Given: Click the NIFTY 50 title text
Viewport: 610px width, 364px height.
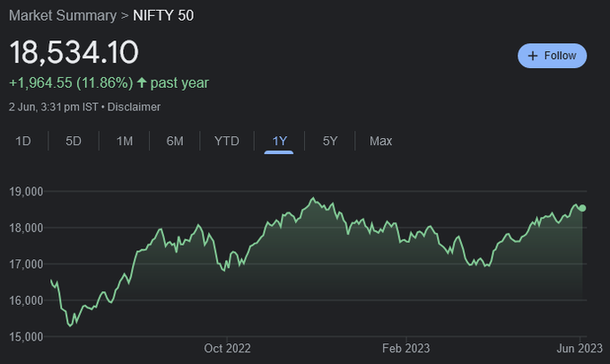Looking at the screenshot, I should coord(163,15).
